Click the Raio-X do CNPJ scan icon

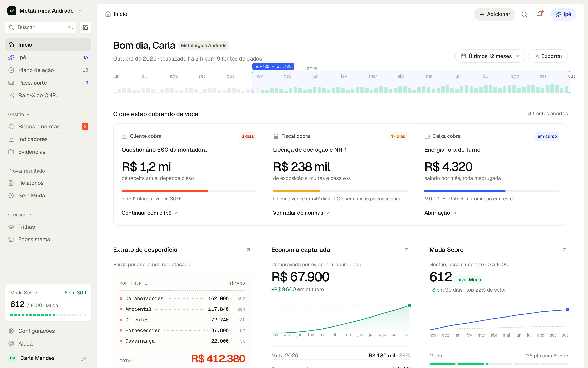click(11, 95)
